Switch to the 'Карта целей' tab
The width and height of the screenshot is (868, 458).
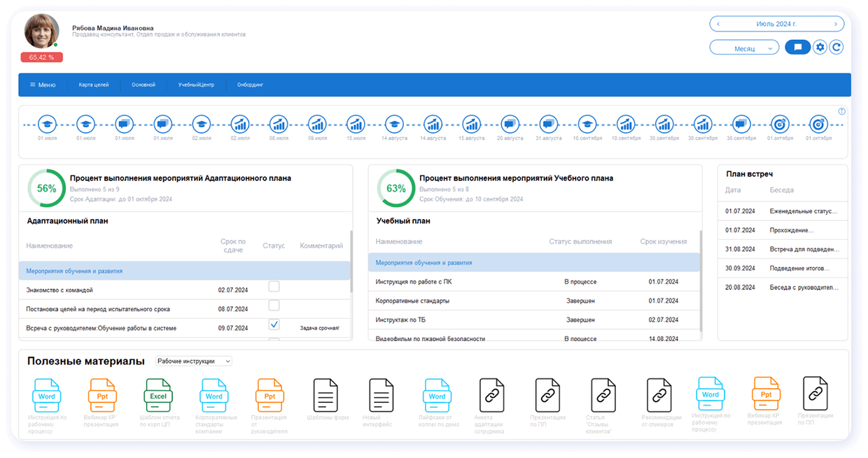(95, 84)
